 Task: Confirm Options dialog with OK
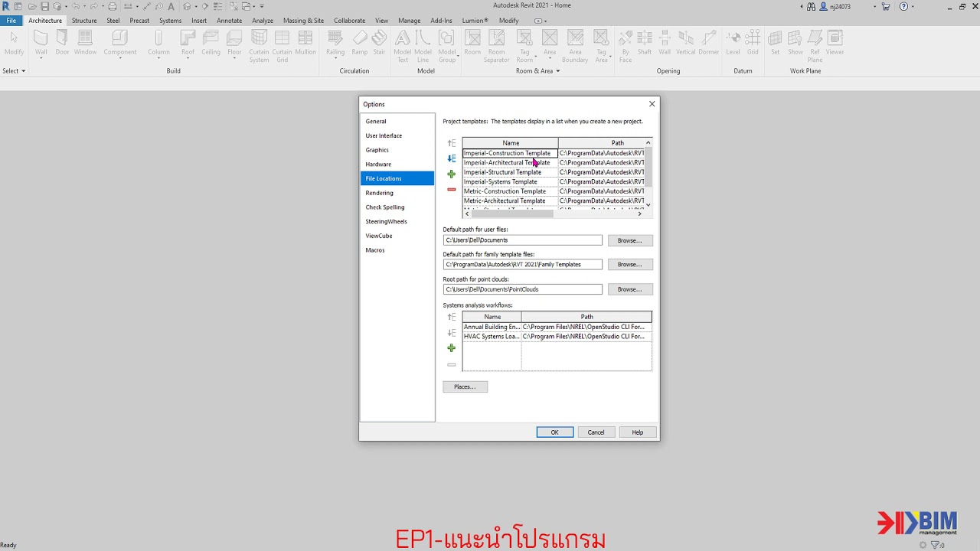coord(554,432)
